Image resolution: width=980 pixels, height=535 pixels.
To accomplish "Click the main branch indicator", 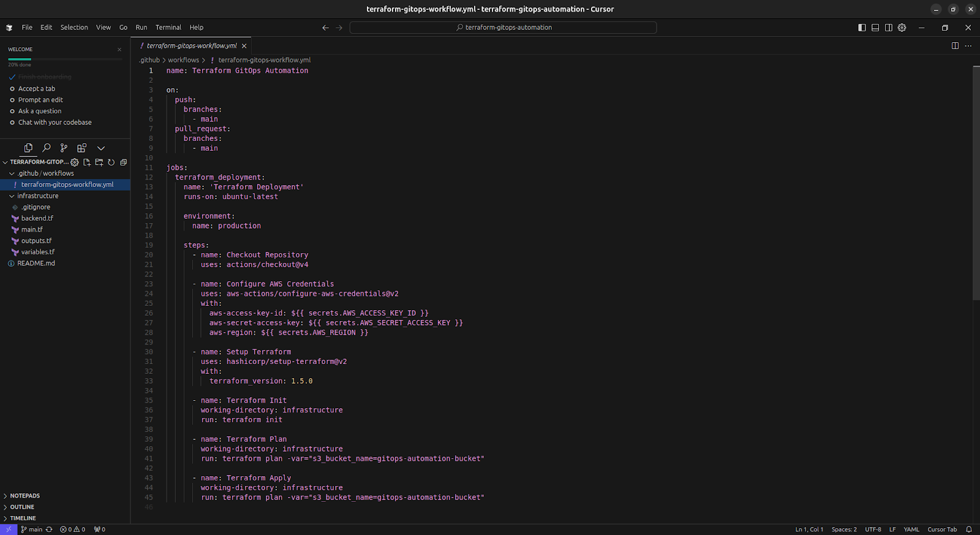I will click(32, 529).
